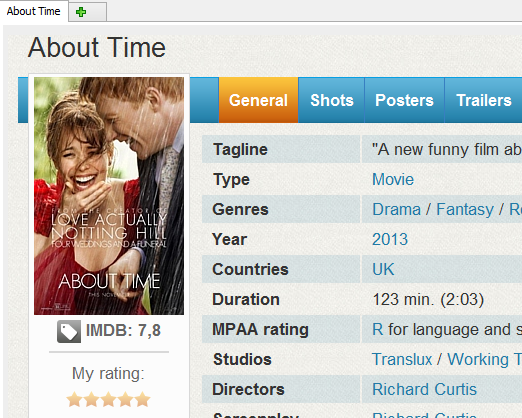Click the Richard Curtis director link
Image resolution: width=522 pixels, height=418 pixels.
click(x=424, y=389)
